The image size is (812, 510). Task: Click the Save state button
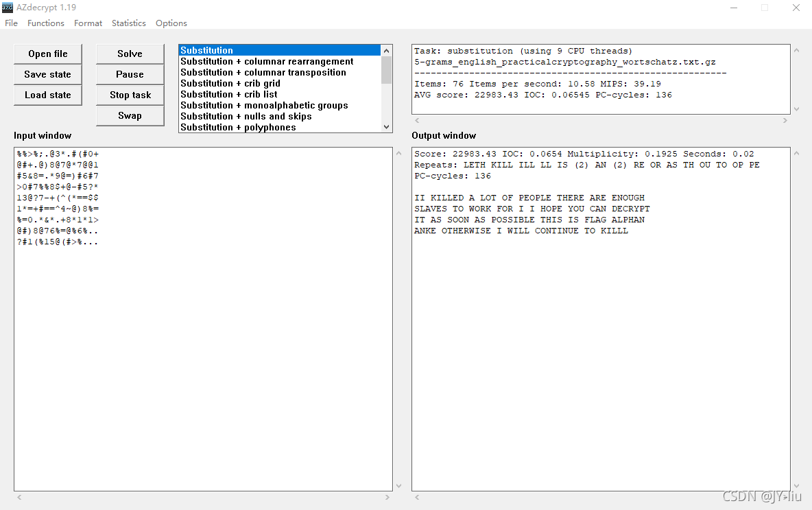coord(47,75)
